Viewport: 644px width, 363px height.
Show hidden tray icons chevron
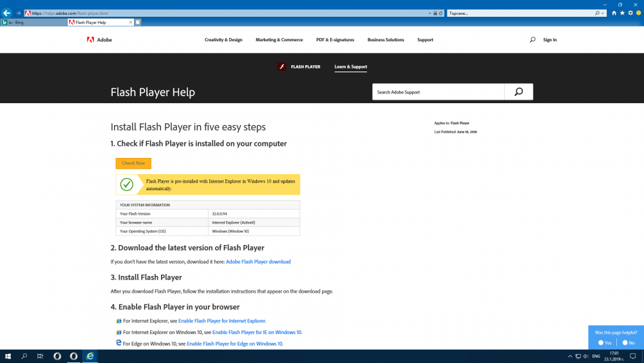tap(570, 357)
